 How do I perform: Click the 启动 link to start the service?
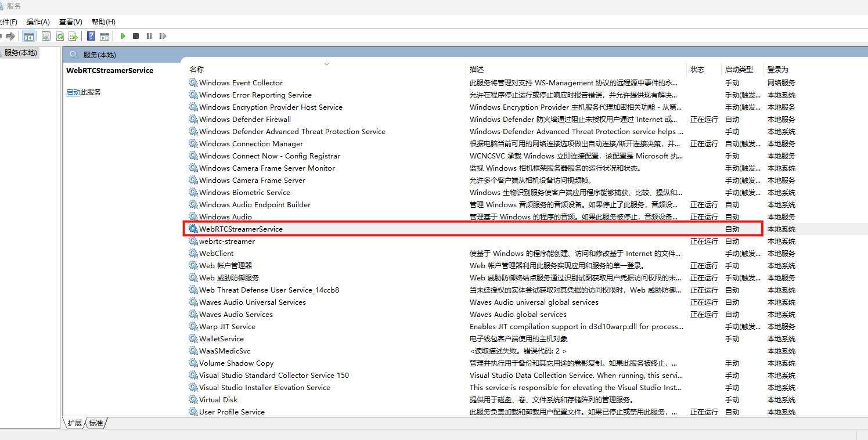click(x=73, y=92)
